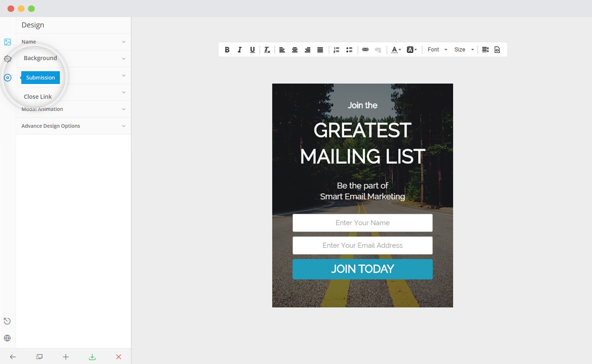592x364 pixels.
Task: Click the Enter Your Name field
Action: click(362, 223)
